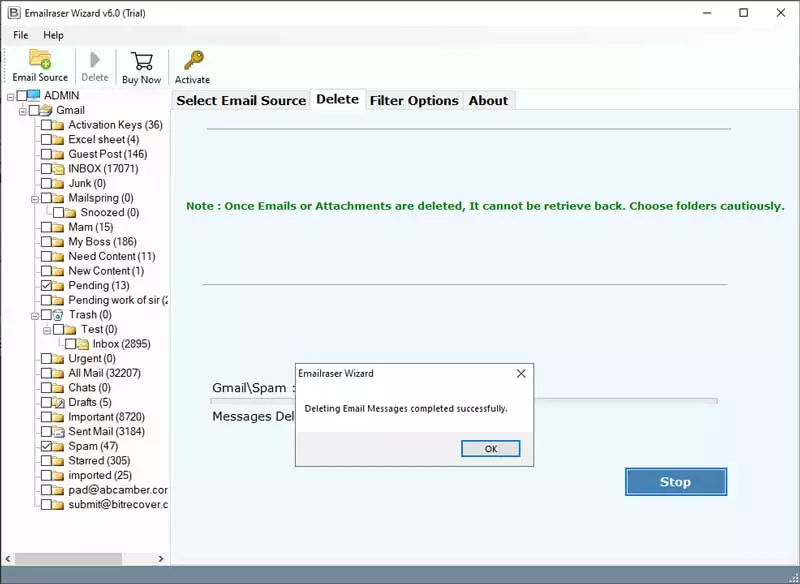Maximize the Emailraser Wizard window

[x=743, y=13]
